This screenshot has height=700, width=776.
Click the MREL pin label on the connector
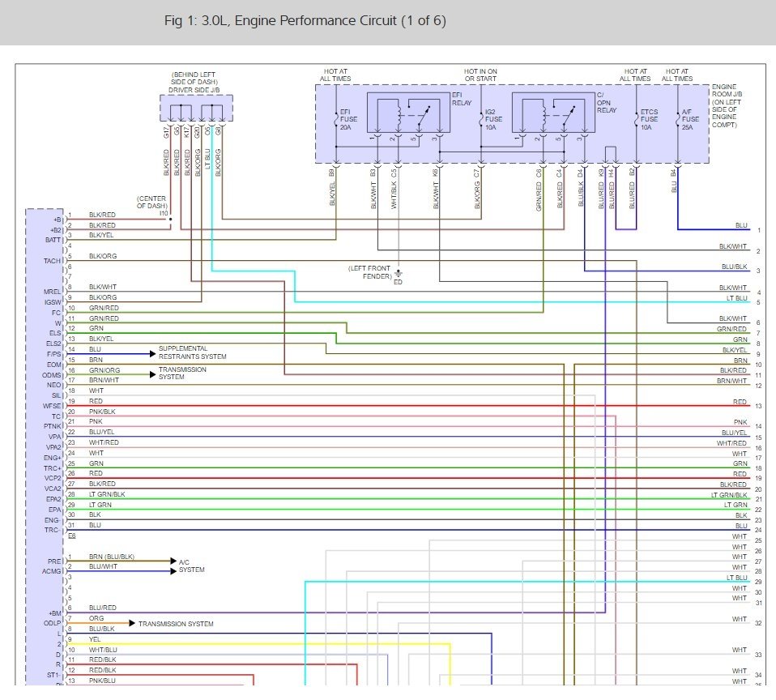click(53, 291)
